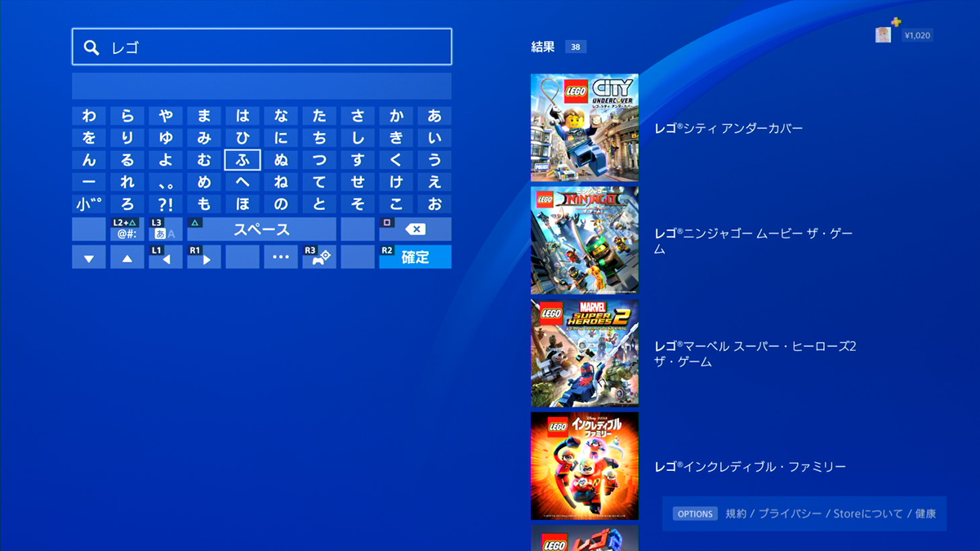
Task: Move cursor right with R1 arrow key
Action: coord(204,257)
